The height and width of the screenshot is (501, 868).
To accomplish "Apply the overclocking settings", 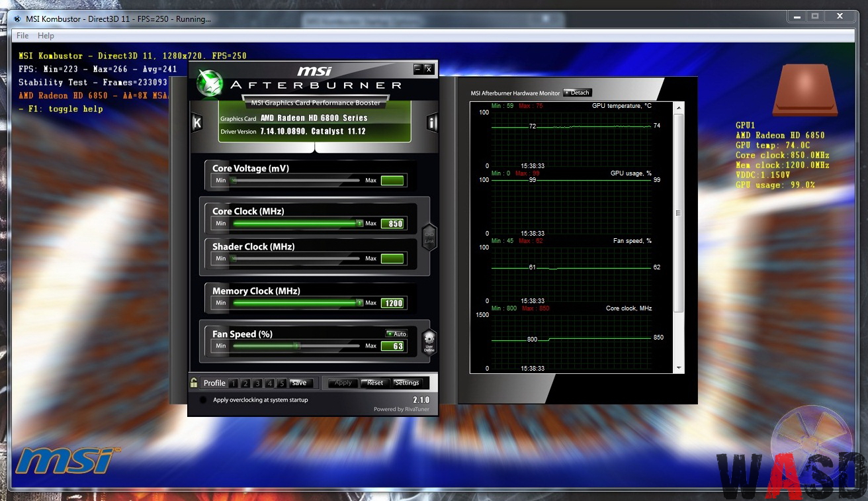I will 343,383.
